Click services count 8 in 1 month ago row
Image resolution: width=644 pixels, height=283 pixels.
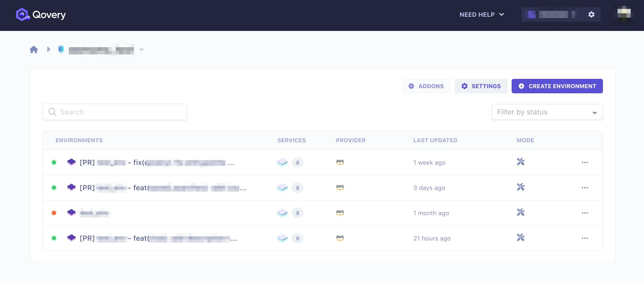[x=297, y=213]
